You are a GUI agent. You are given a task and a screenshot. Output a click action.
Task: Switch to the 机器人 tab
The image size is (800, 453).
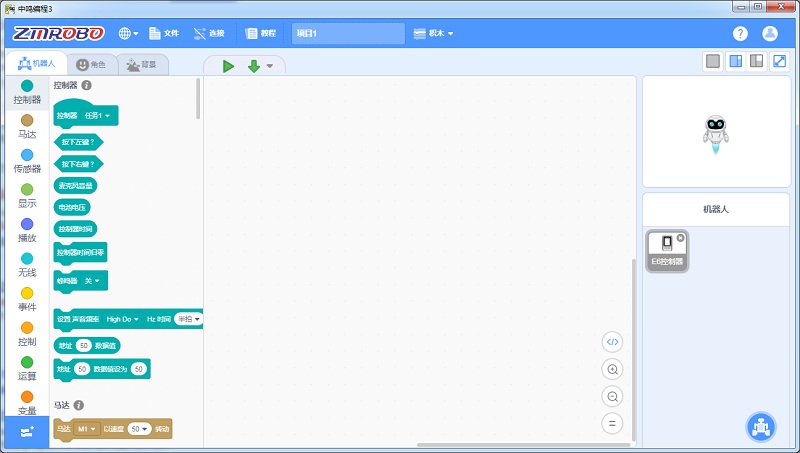click(36, 64)
